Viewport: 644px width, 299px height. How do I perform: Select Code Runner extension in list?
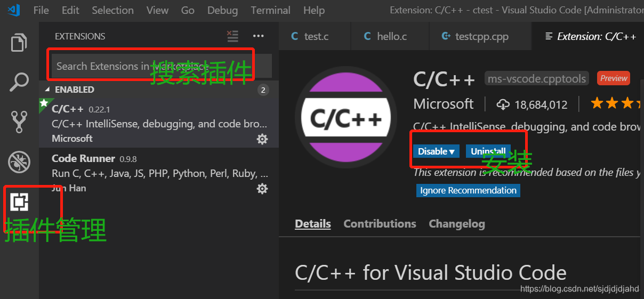159,173
